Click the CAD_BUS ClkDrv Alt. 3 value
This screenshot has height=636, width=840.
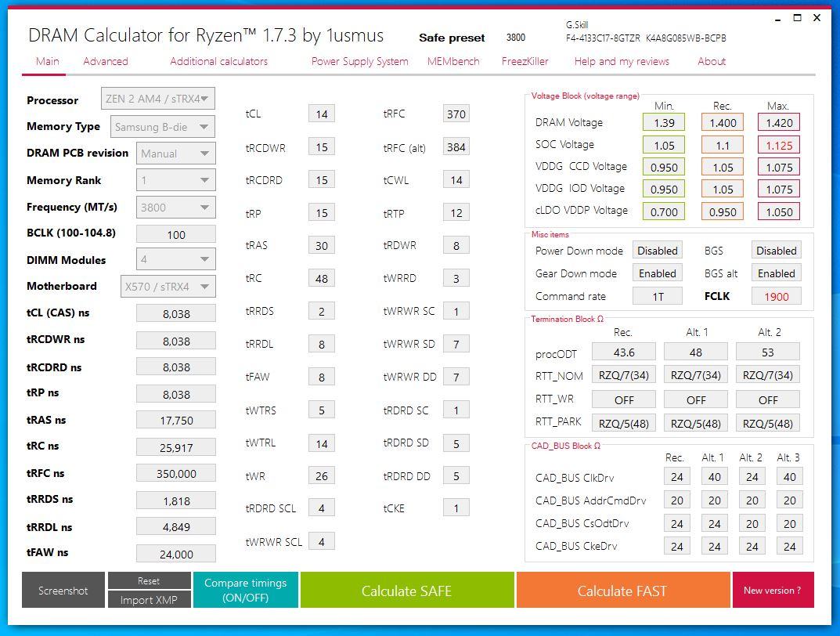[x=790, y=477]
